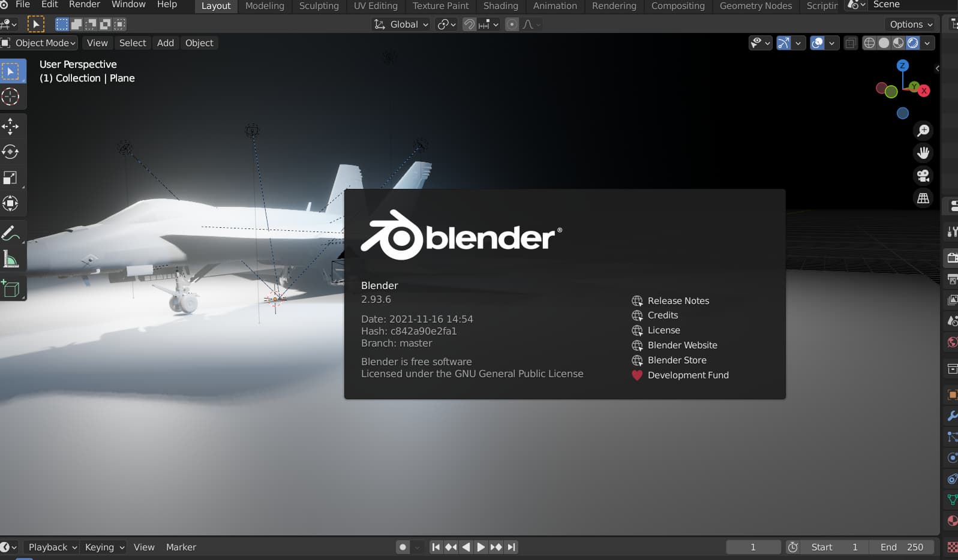958x560 pixels.
Task: Toggle camera view in viewport
Action: (923, 176)
